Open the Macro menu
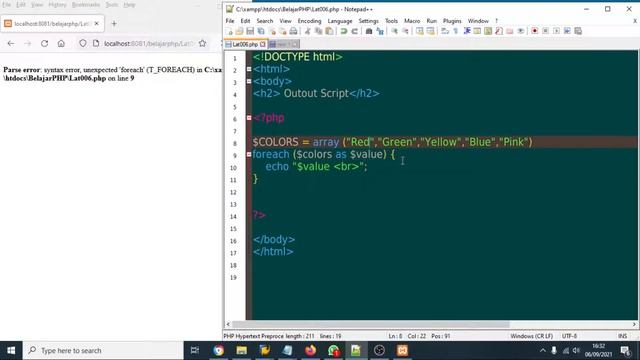 tap(412, 21)
